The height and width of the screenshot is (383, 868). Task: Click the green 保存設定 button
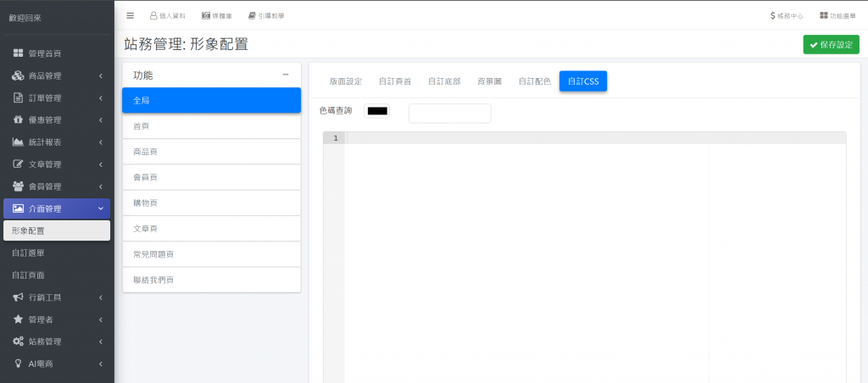(831, 44)
